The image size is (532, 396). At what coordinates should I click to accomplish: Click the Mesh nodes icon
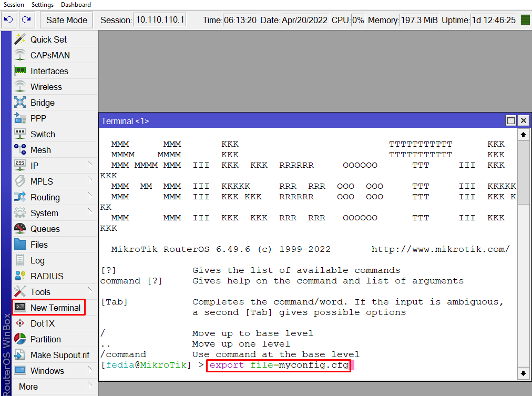tap(20, 150)
